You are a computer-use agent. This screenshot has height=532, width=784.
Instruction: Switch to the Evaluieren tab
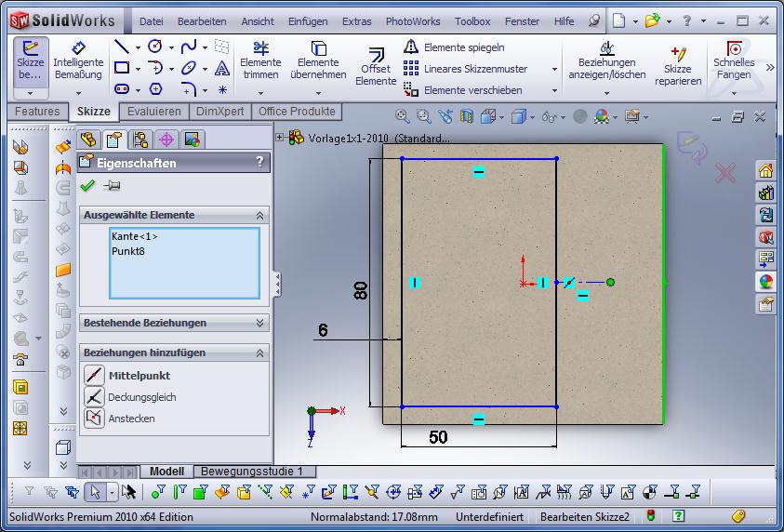click(x=154, y=112)
